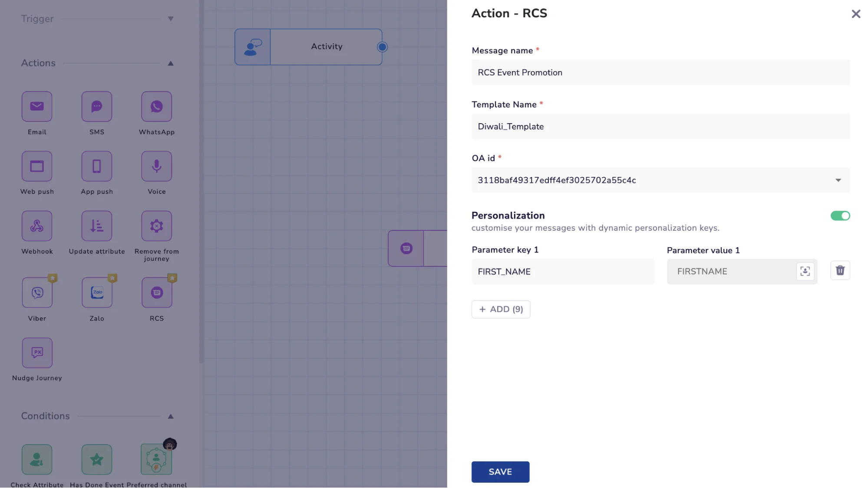
Task: Pick the RCS action icon in sidebar
Action: pos(157,293)
